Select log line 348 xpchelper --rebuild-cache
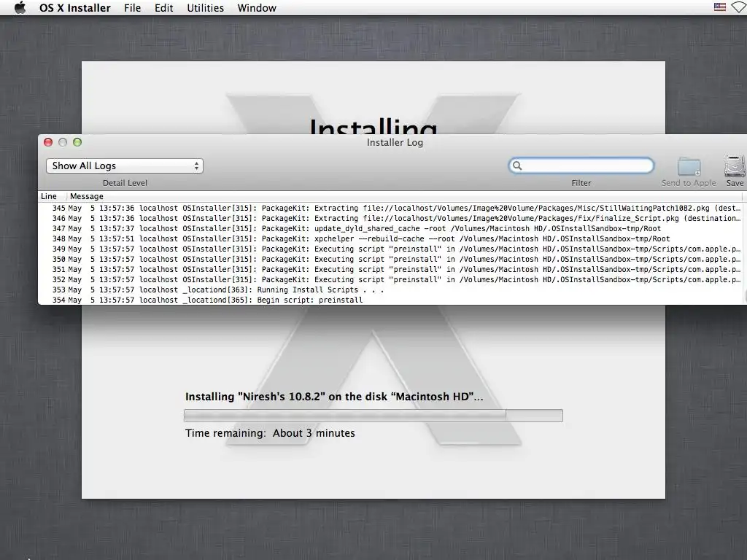 coord(391,238)
